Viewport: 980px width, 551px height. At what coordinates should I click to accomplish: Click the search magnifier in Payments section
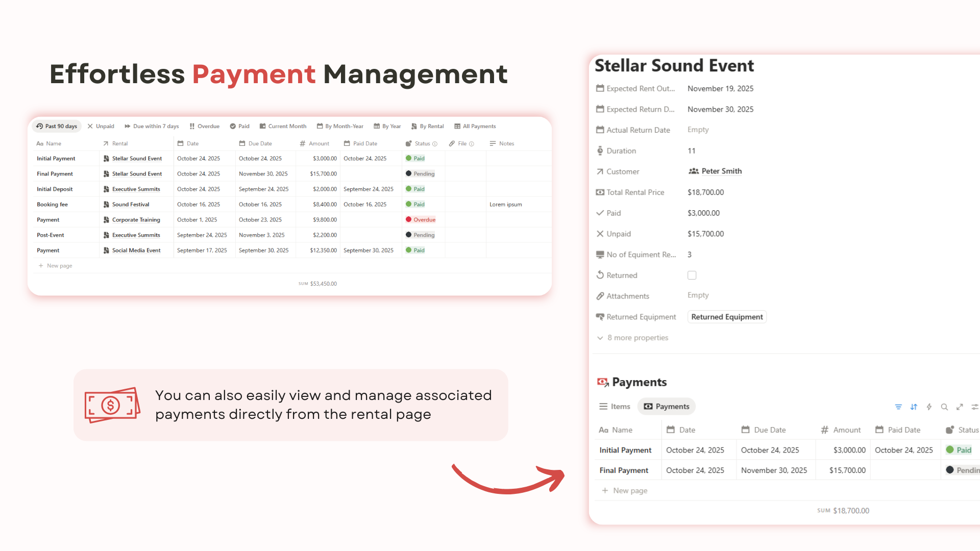click(944, 407)
